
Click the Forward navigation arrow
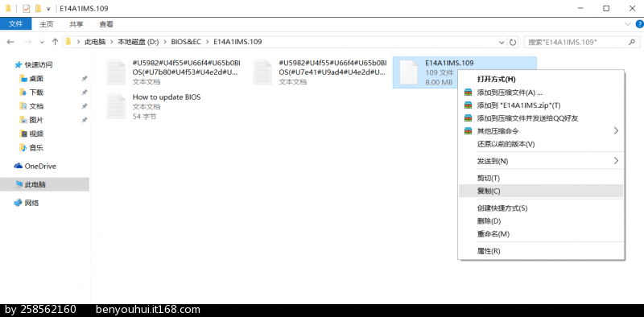[28, 42]
